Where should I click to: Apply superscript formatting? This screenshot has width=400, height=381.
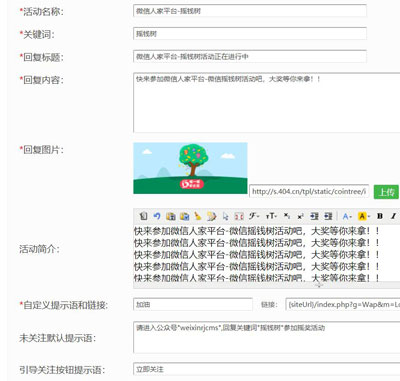[x=300, y=216]
